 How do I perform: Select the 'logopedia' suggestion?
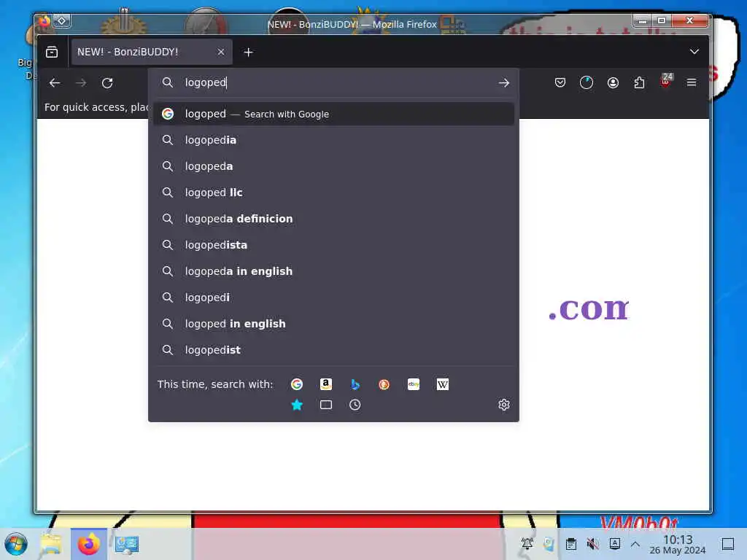point(333,140)
